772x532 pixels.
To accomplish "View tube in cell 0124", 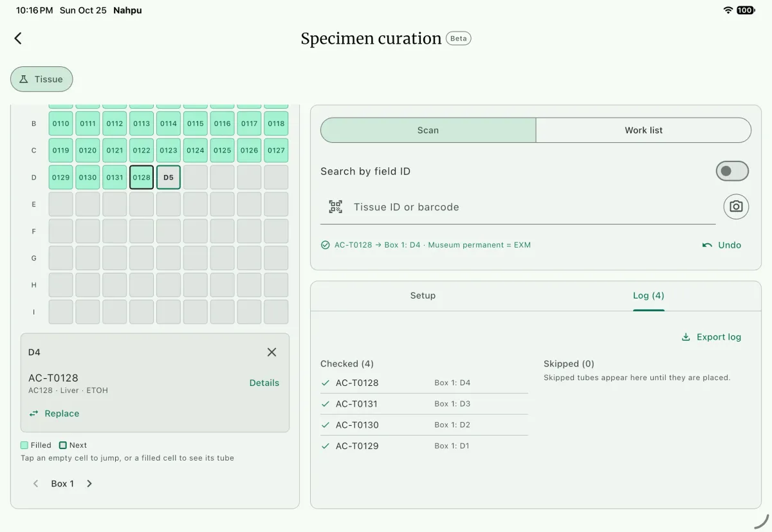I will (196, 151).
